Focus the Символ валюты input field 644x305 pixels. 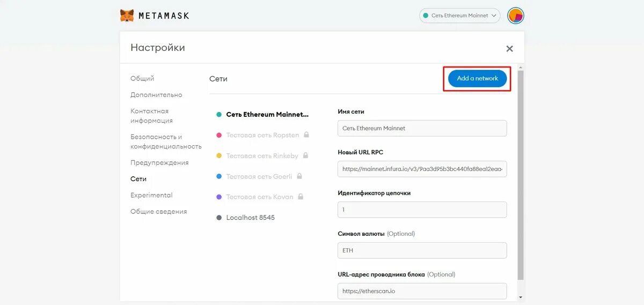coord(422,250)
